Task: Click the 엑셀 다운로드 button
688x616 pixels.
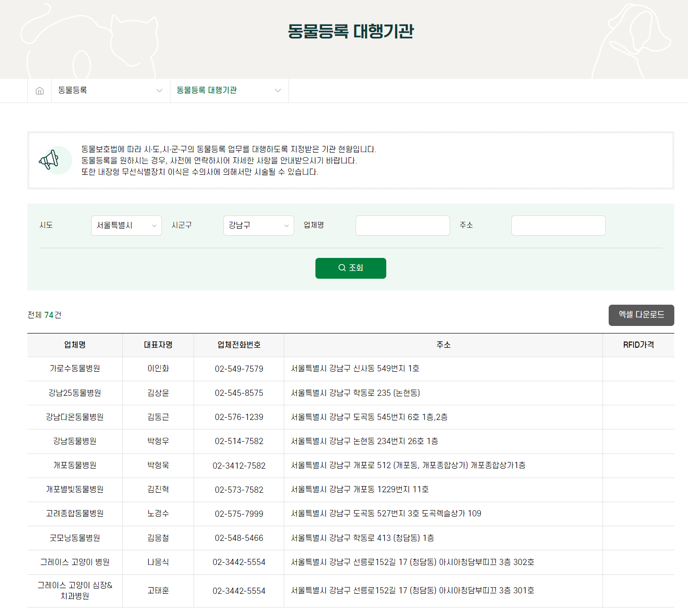Action: pos(641,315)
